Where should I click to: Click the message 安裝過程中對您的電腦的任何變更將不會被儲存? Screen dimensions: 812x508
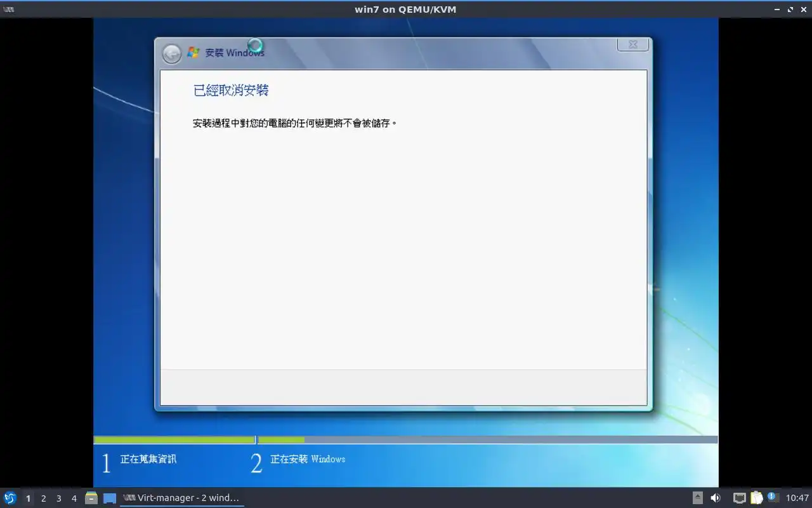295,123
